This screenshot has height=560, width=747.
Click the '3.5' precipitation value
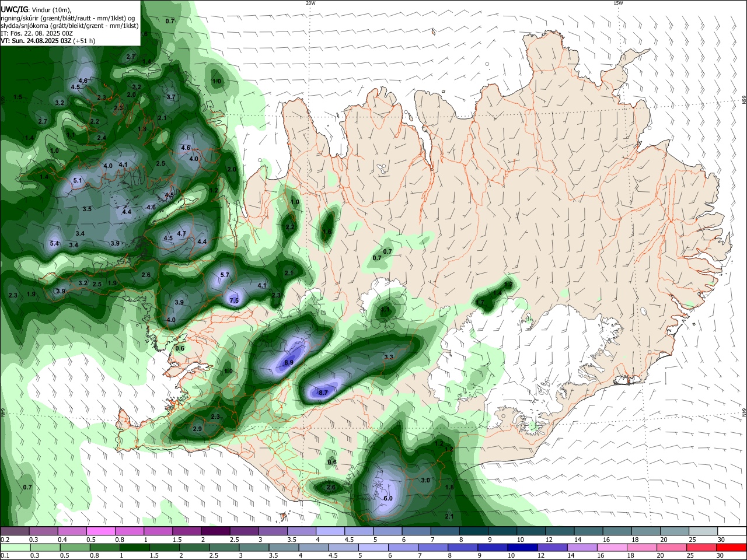(87, 209)
